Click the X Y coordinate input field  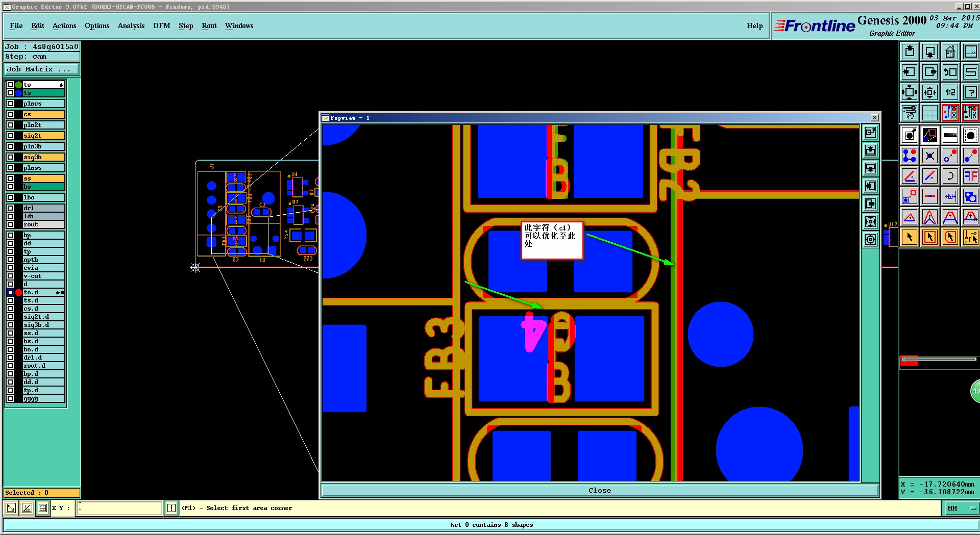pos(119,508)
